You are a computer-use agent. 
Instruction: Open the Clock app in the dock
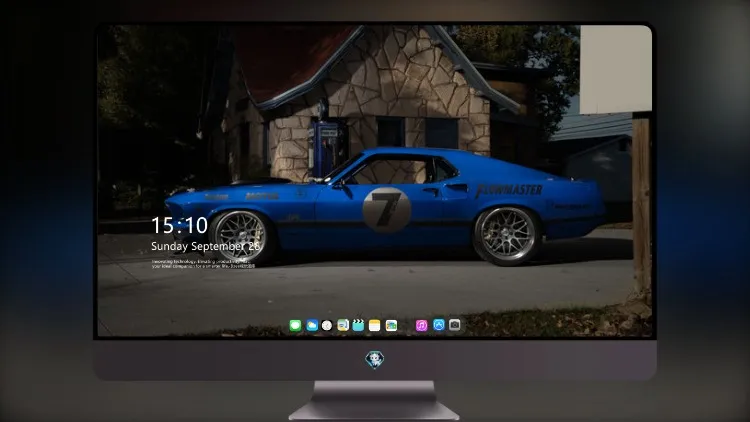click(x=327, y=325)
